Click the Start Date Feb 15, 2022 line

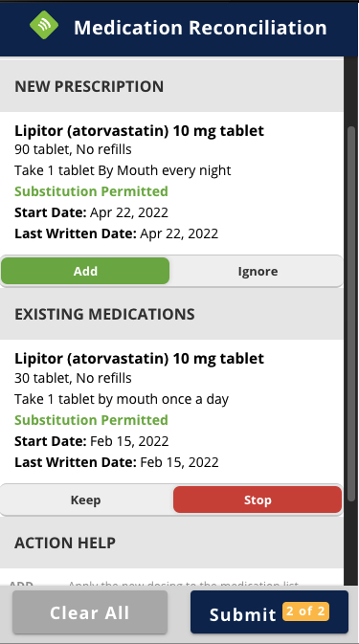coord(92,441)
